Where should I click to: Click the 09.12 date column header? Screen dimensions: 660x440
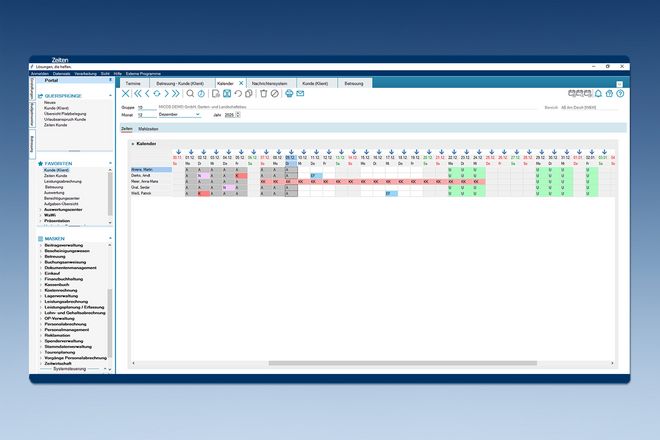click(x=290, y=157)
